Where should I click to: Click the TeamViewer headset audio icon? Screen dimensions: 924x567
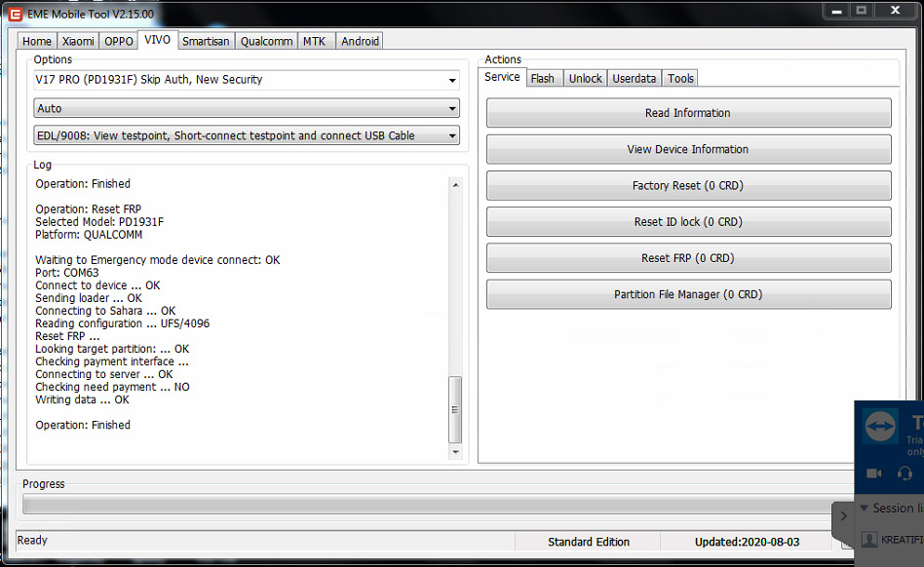tap(905, 473)
